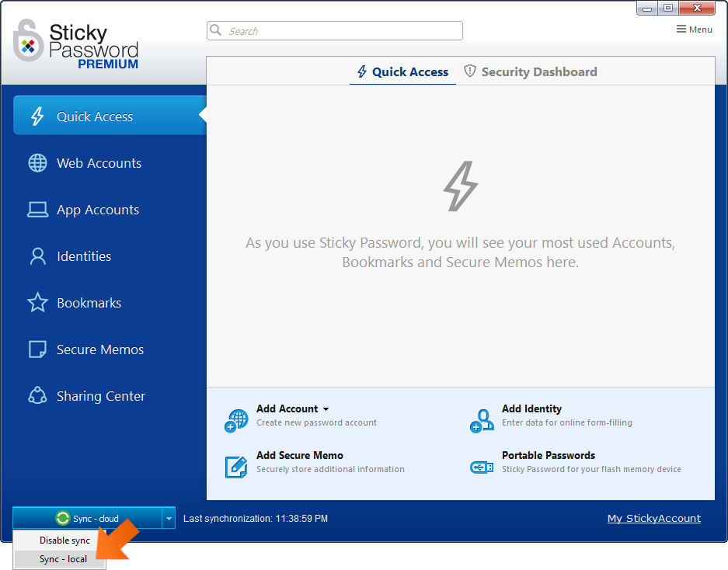The height and width of the screenshot is (570, 728).
Task: Click the Sticky Password padlock logo
Action: coord(29,41)
